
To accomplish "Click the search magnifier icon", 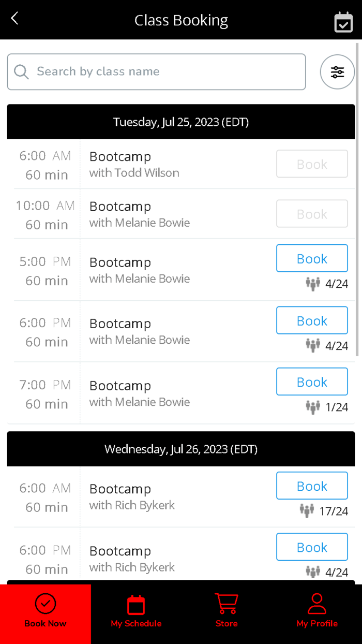I will pos(21,71).
